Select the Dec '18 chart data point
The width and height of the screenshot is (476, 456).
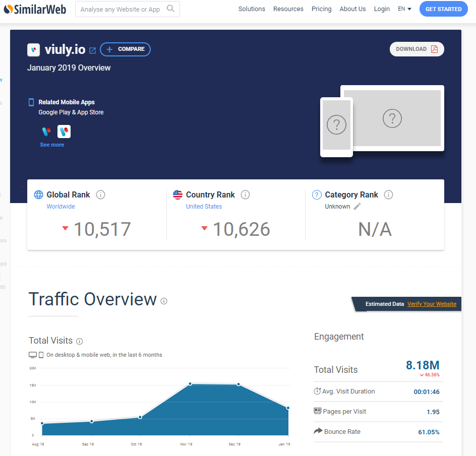click(x=239, y=384)
